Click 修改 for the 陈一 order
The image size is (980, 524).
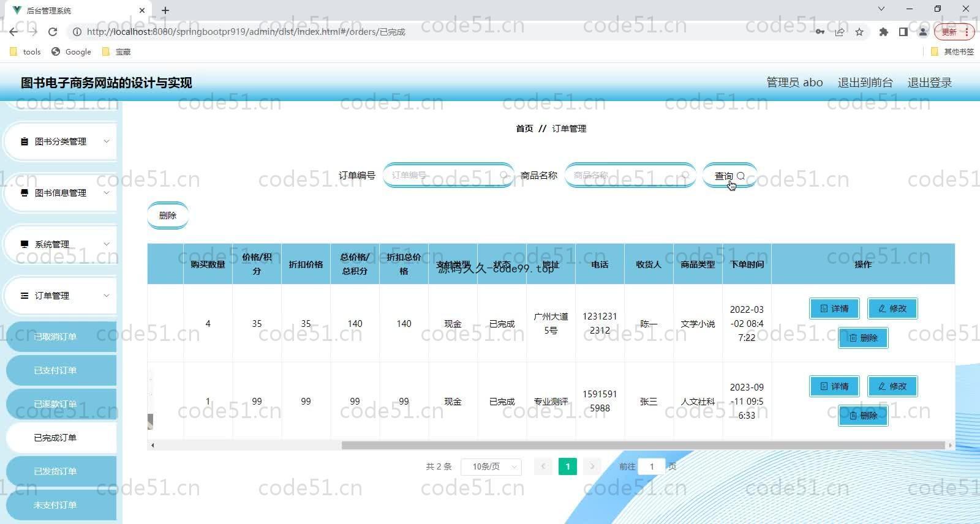click(892, 309)
